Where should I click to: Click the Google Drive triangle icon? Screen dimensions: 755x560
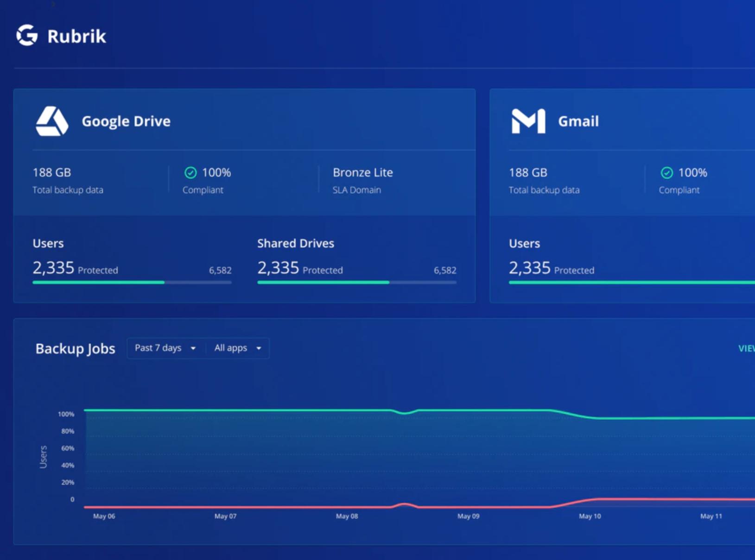coord(52,121)
